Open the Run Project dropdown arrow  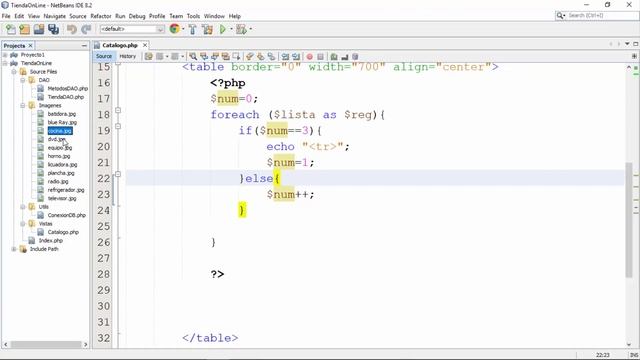[231, 29]
